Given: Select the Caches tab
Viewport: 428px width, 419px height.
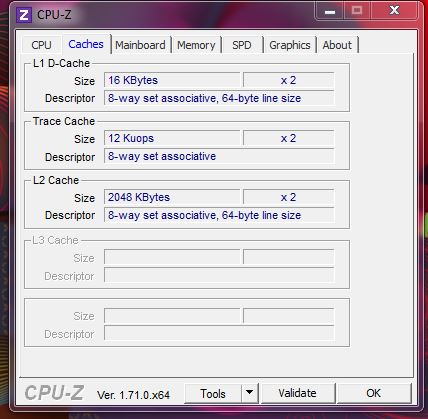Looking at the screenshot, I should tap(86, 44).
